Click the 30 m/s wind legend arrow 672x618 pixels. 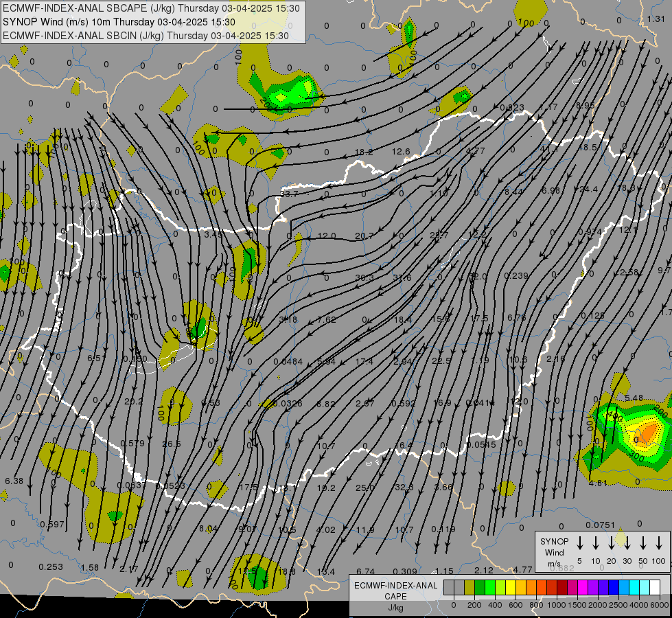(x=627, y=543)
